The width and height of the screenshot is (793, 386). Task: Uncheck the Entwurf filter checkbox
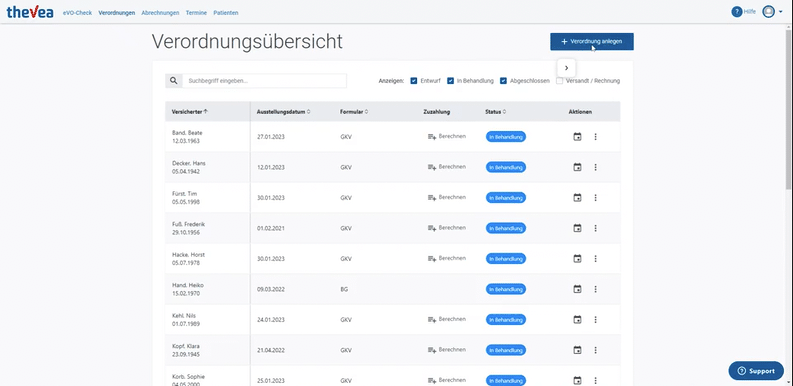(x=414, y=81)
